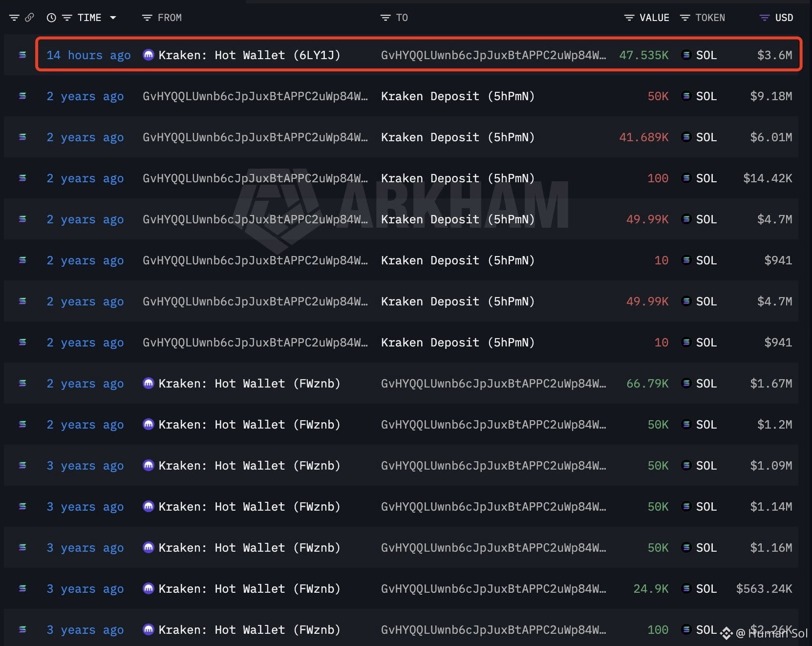Viewport: 812px width, 646px height.
Task: Click the chain link icon in the header
Action: pos(29,18)
